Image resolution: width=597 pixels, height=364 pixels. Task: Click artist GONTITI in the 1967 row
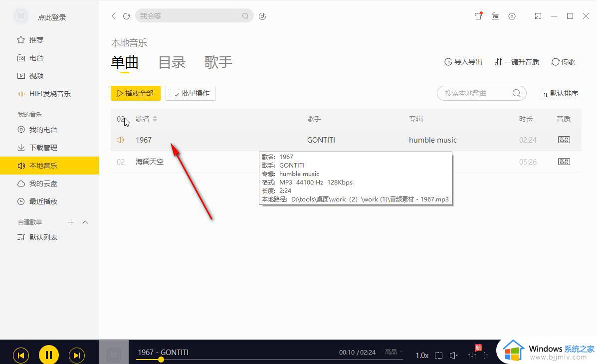pyautogui.click(x=321, y=140)
